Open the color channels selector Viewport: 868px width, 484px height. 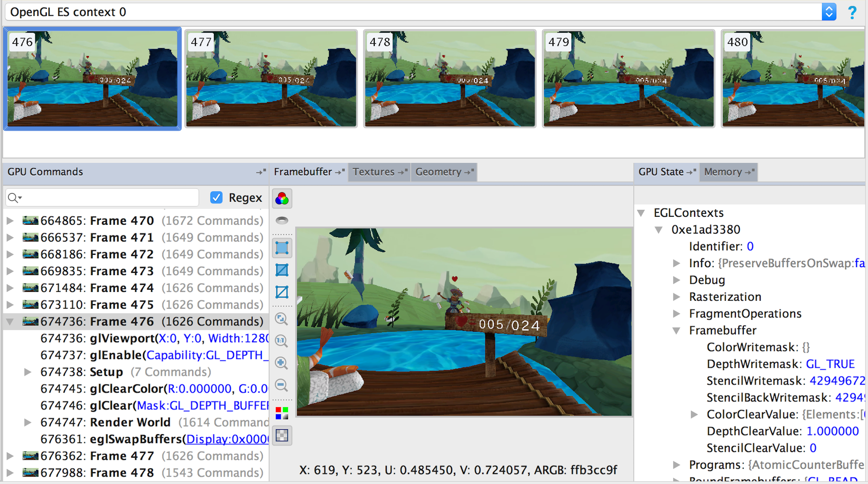pyautogui.click(x=282, y=413)
